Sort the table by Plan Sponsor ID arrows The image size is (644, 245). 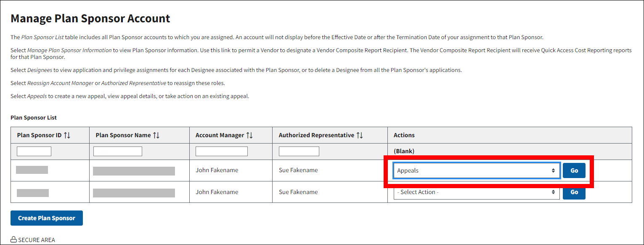tap(67, 135)
